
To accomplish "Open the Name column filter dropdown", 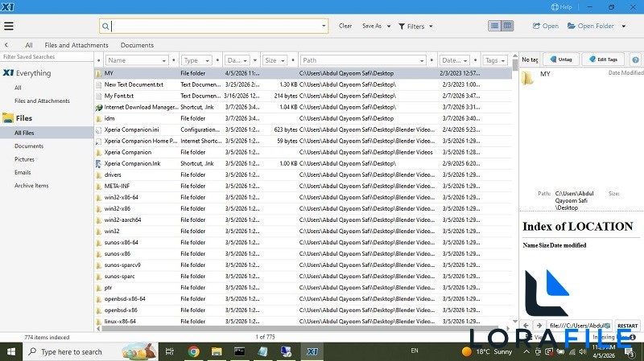I will (164, 61).
